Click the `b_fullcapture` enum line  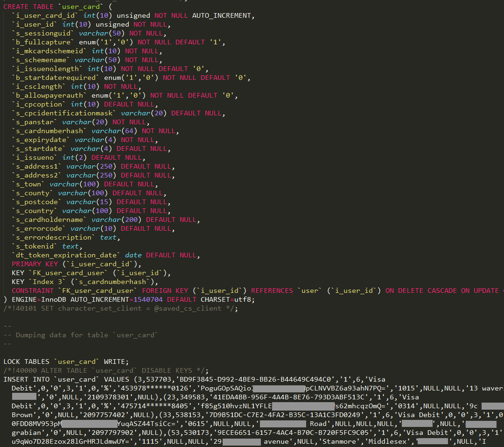118,42
